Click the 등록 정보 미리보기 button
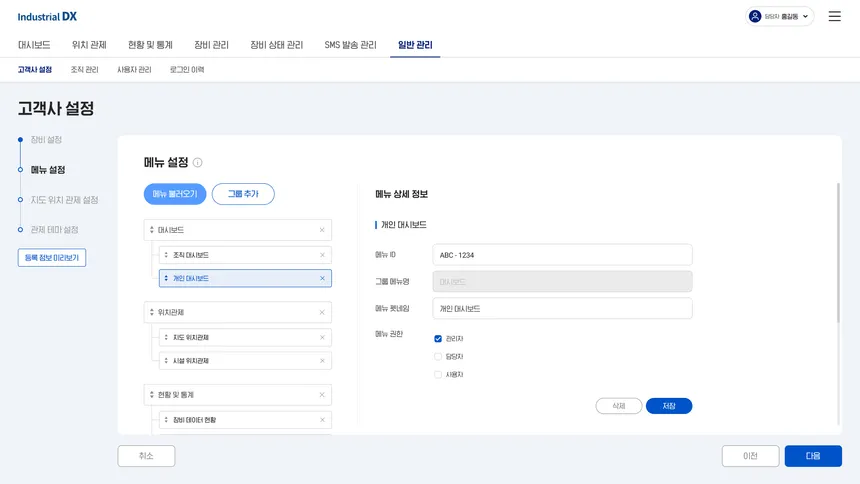860x484 pixels. coord(52,257)
